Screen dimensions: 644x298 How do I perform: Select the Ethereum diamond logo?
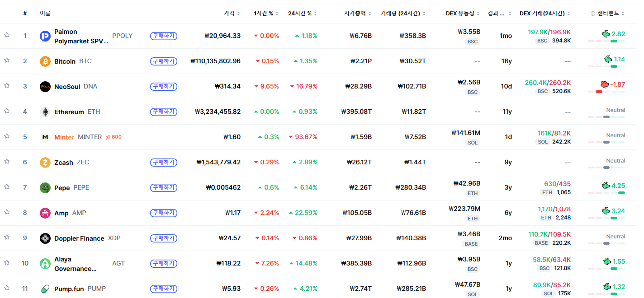pos(45,112)
